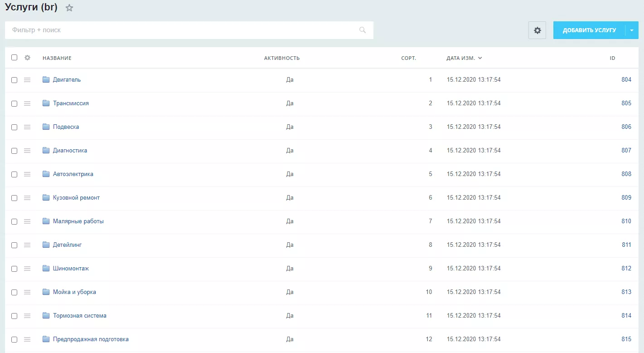
Task: Check the Мойка и уборка row checkbox
Action: (15, 292)
